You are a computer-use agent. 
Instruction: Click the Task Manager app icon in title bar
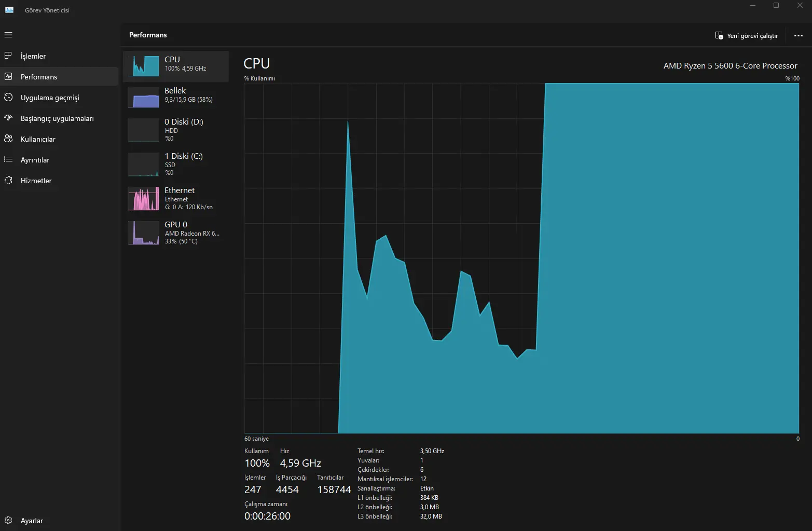coord(9,10)
